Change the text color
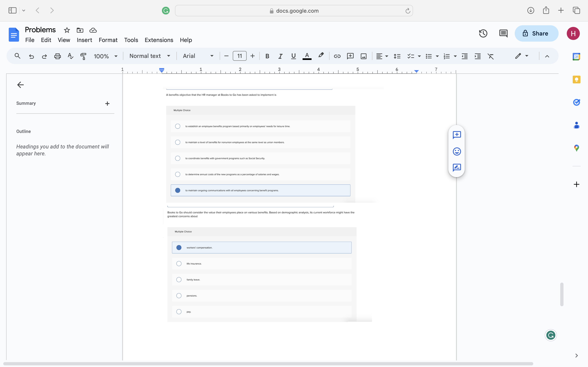 307,56
